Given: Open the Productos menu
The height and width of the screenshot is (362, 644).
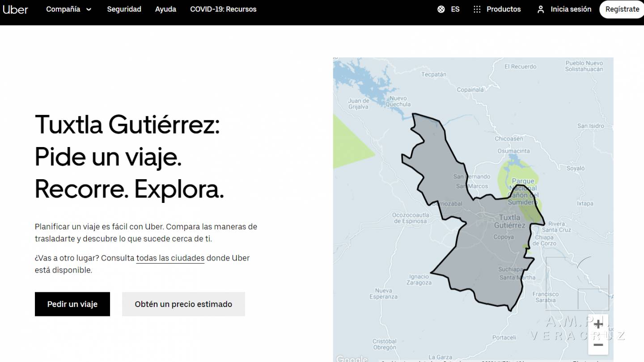Looking at the screenshot, I should pyautogui.click(x=504, y=9).
